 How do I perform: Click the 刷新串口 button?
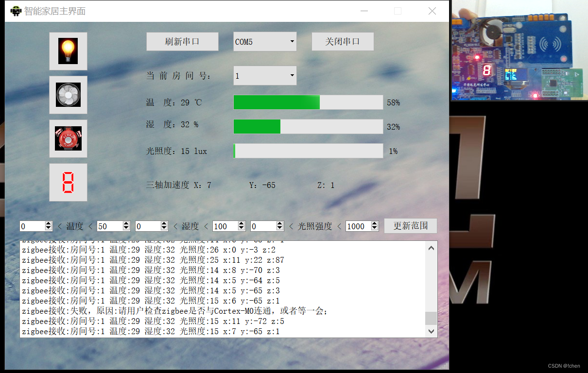pyautogui.click(x=182, y=42)
